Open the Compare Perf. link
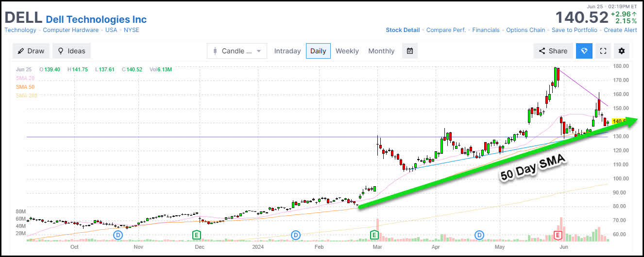Image resolution: width=644 pixels, height=257 pixels. click(446, 30)
